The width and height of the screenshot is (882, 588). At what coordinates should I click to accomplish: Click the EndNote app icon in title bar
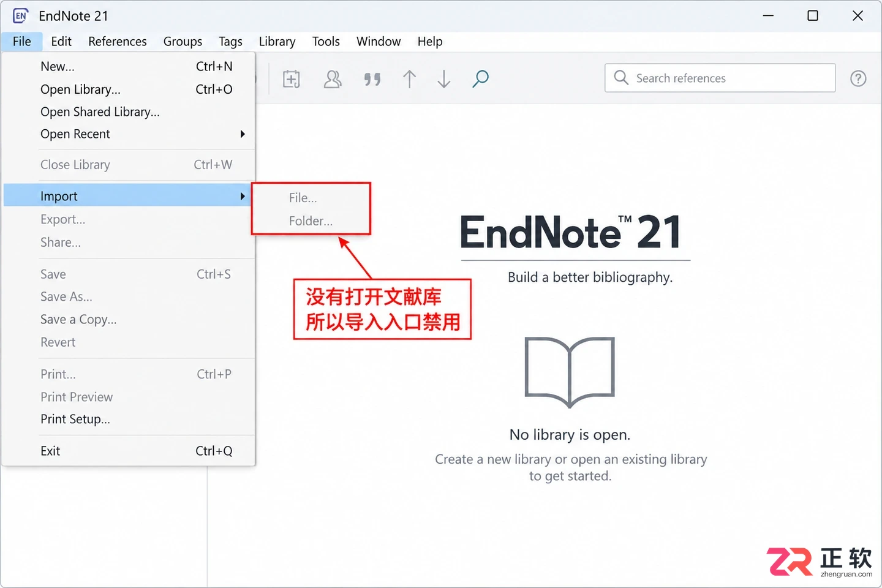coord(20,16)
